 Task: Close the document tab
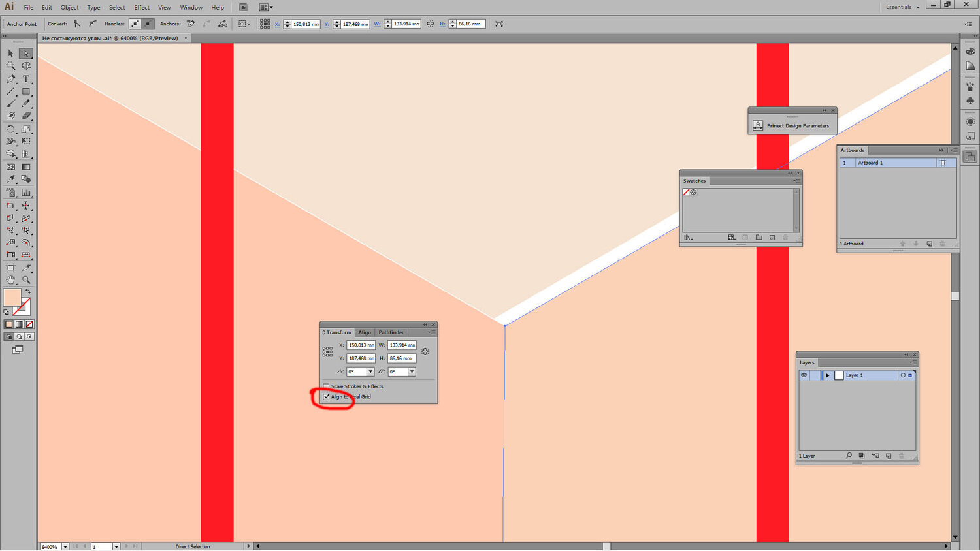[186, 38]
